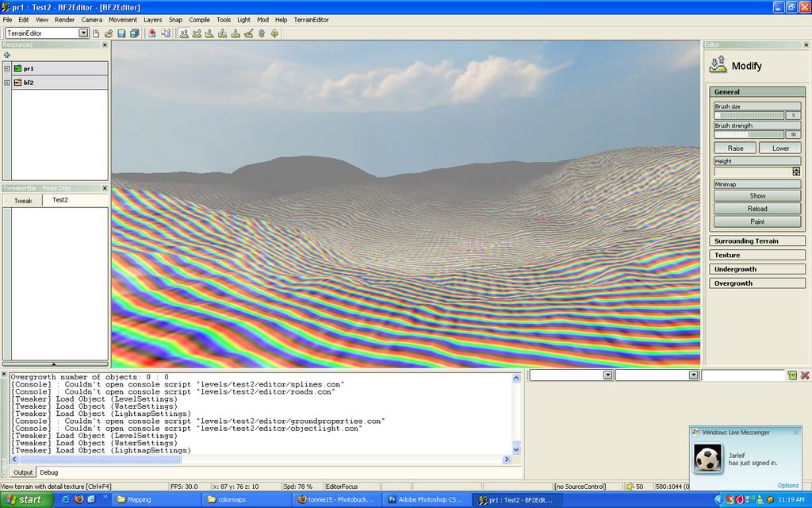Open the TerrainEditor mode dropdown

point(83,33)
